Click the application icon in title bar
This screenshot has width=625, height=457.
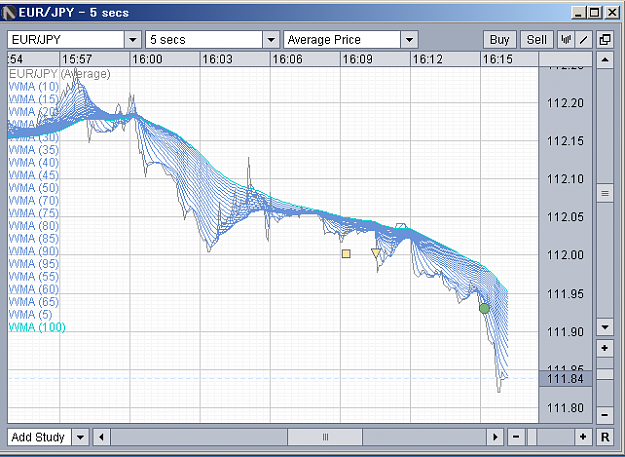(x=9, y=13)
